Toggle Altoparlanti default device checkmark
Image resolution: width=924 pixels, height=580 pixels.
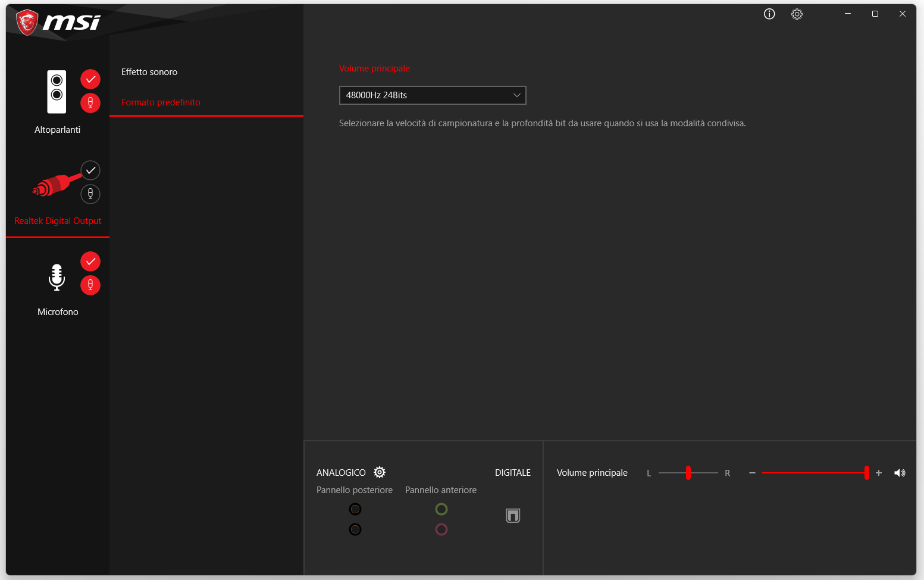click(x=90, y=79)
